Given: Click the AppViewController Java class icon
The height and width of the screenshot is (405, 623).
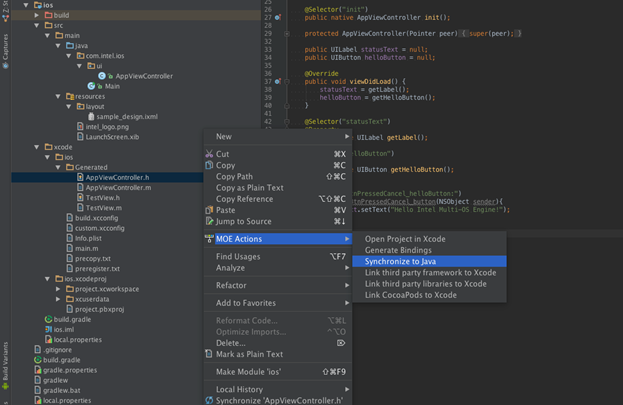Looking at the screenshot, I should coord(102,76).
